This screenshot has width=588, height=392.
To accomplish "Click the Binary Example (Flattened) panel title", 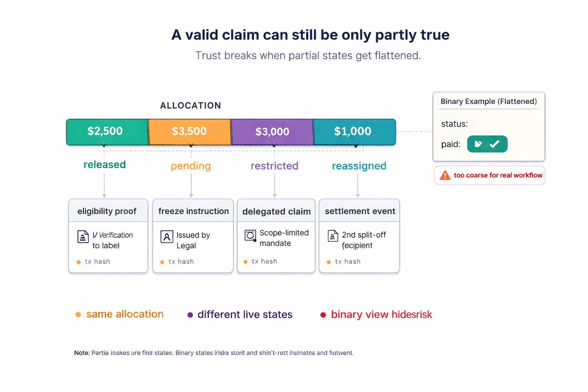I will (488, 101).
